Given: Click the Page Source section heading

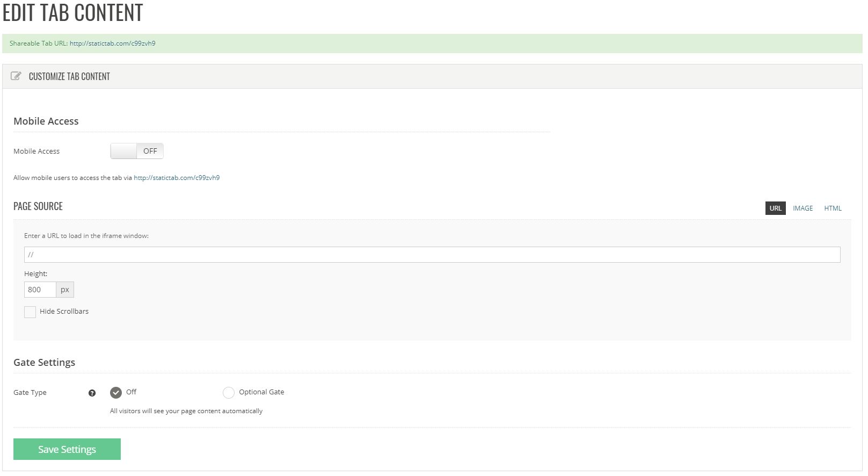Looking at the screenshot, I should [x=38, y=206].
